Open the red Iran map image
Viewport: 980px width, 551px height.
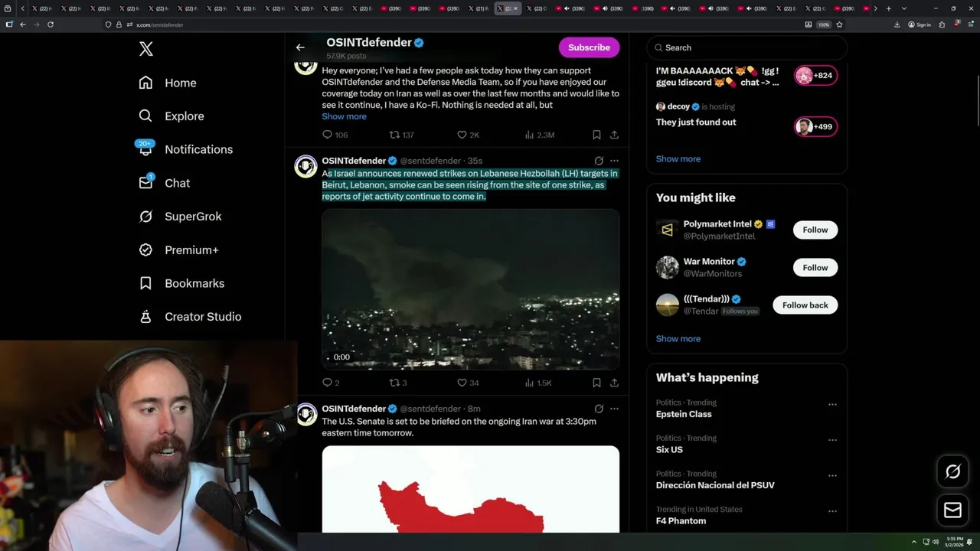(470, 489)
